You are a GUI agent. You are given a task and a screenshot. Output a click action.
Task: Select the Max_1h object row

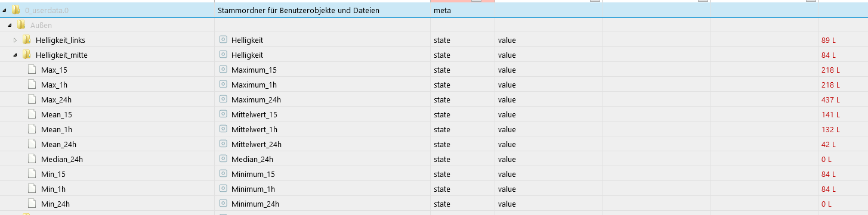click(x=434, y=85)
